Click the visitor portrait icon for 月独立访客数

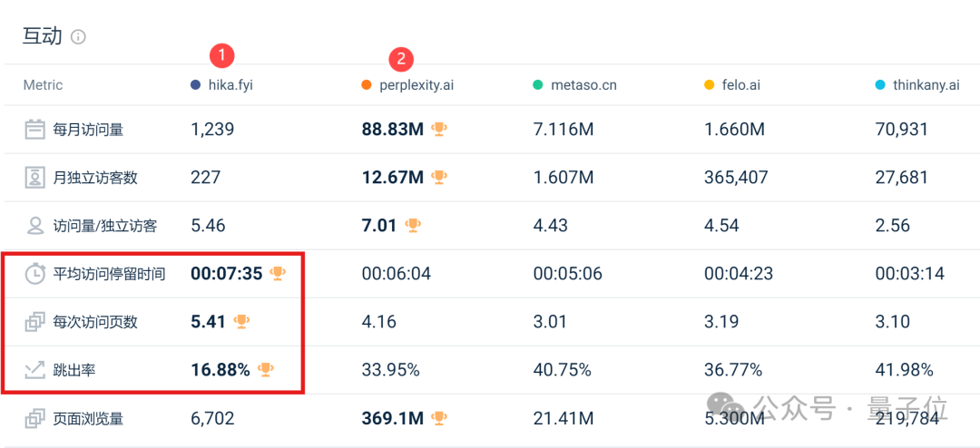[35, 178]
